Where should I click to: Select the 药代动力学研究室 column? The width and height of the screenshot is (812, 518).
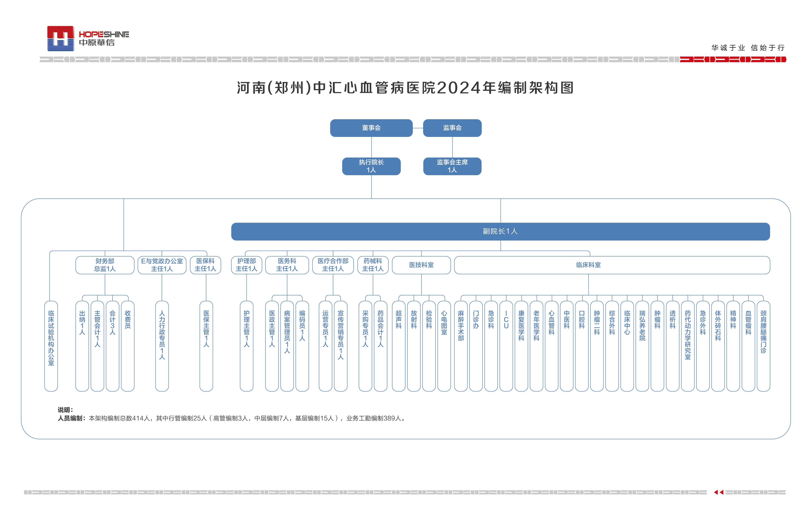click(687, 346)
